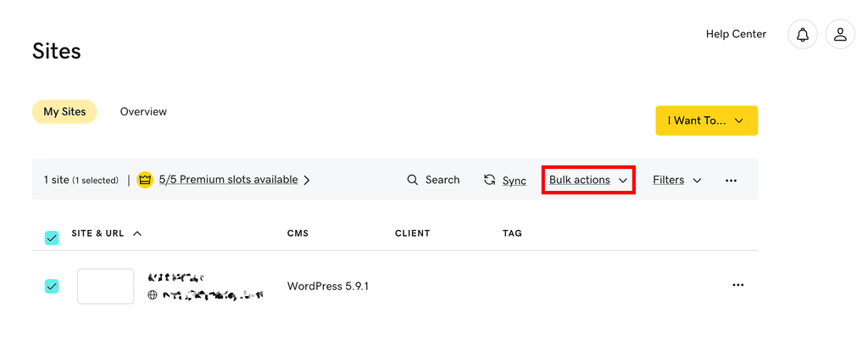Open the three-dot menu on the WordPress site row
This screenshot has width=868, height=347.
tap(737, 285)
